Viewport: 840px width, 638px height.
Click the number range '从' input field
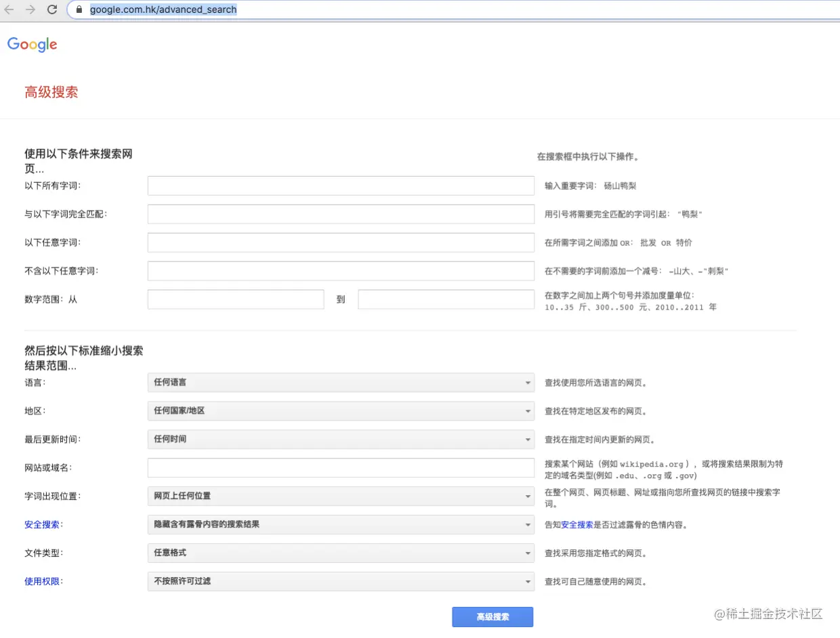pos(236,299)
